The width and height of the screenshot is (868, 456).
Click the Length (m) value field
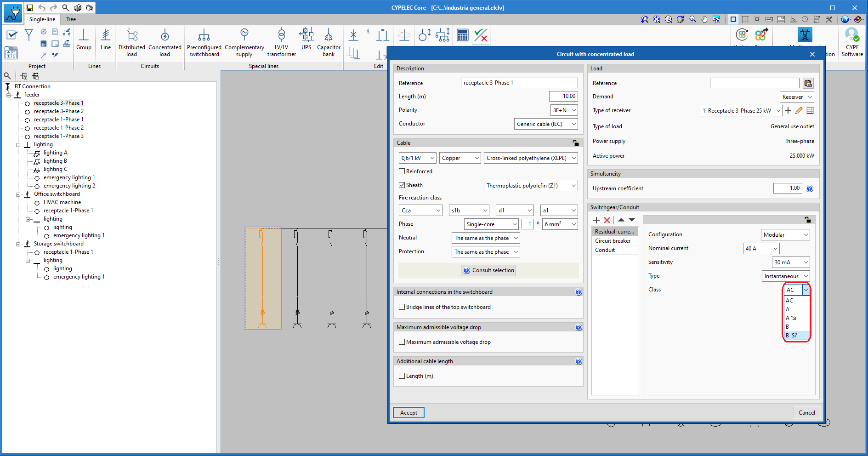(563, 96)
